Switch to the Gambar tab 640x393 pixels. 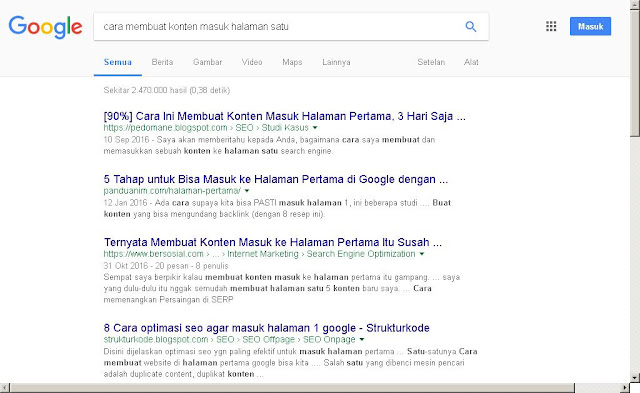[x=207, y=62]
